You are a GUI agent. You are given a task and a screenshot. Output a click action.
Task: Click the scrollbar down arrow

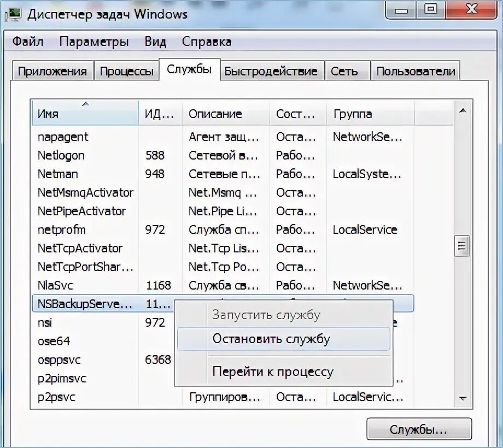[x=463, y=398]
